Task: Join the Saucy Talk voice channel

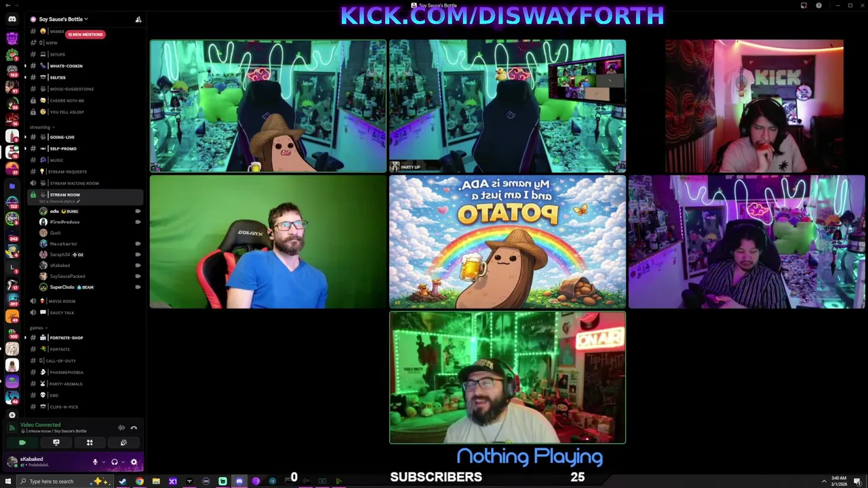Action: click(x=85, y=312)
